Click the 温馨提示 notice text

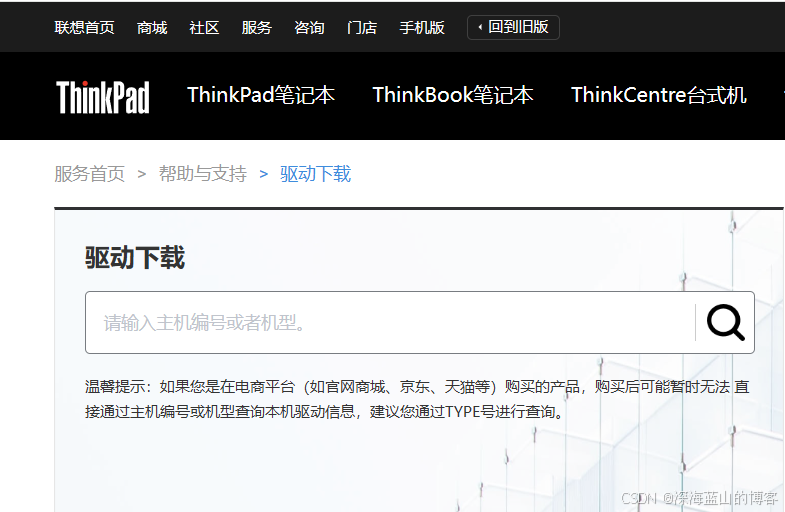[417, 399]
